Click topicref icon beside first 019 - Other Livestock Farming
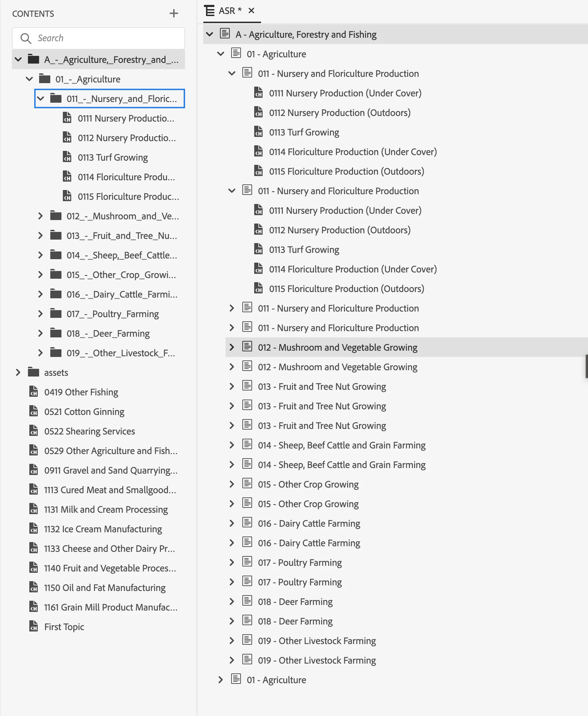 tap(247, 640)
